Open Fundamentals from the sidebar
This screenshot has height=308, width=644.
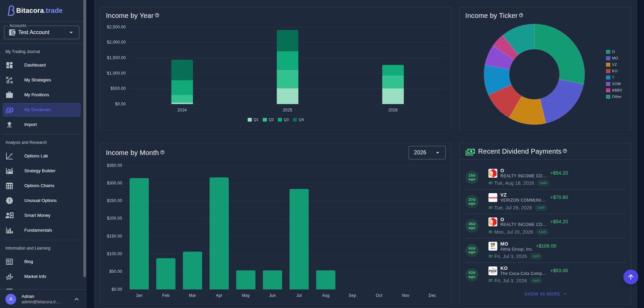[x=42, y=230]
